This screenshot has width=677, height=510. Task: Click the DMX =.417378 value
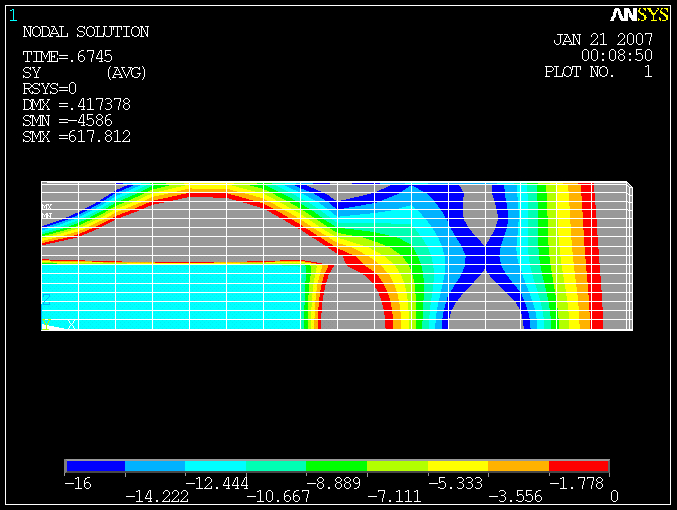click(x=76, y=105)
